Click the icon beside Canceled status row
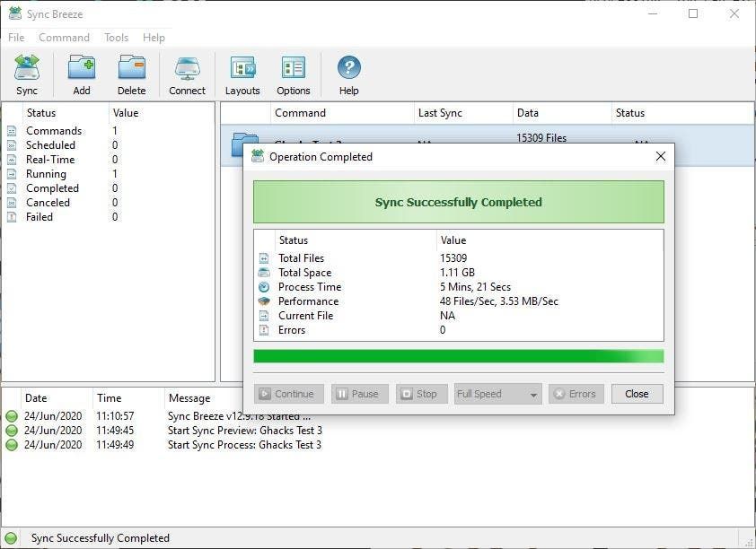756x549 pixels. (x=12, y=203)
